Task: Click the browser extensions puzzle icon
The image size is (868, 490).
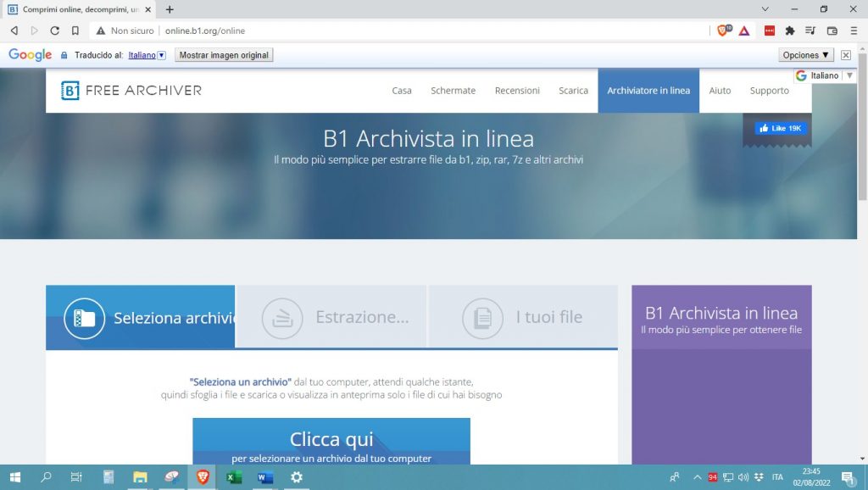Action: click(789, 30)
